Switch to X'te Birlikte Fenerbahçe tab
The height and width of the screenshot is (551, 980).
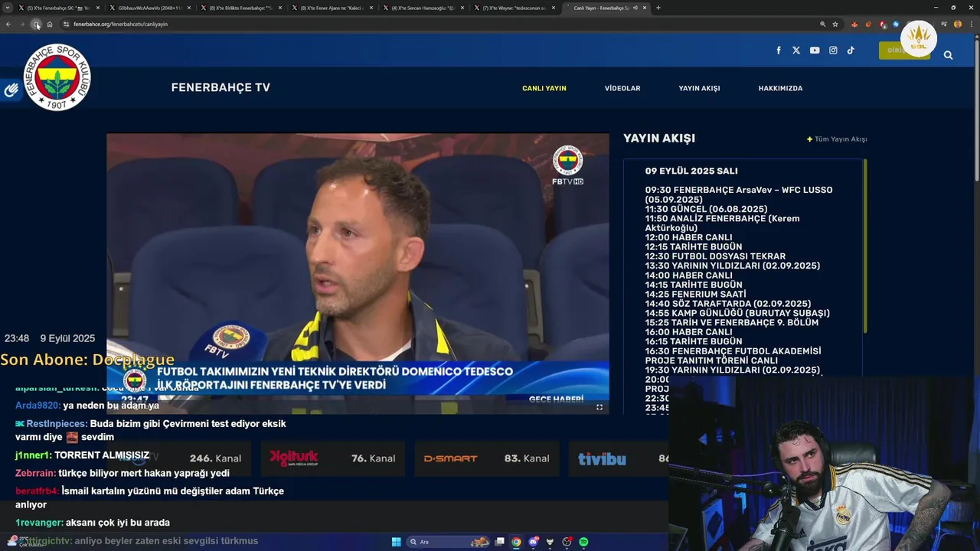pyautogui.click(x=241, y=8)
